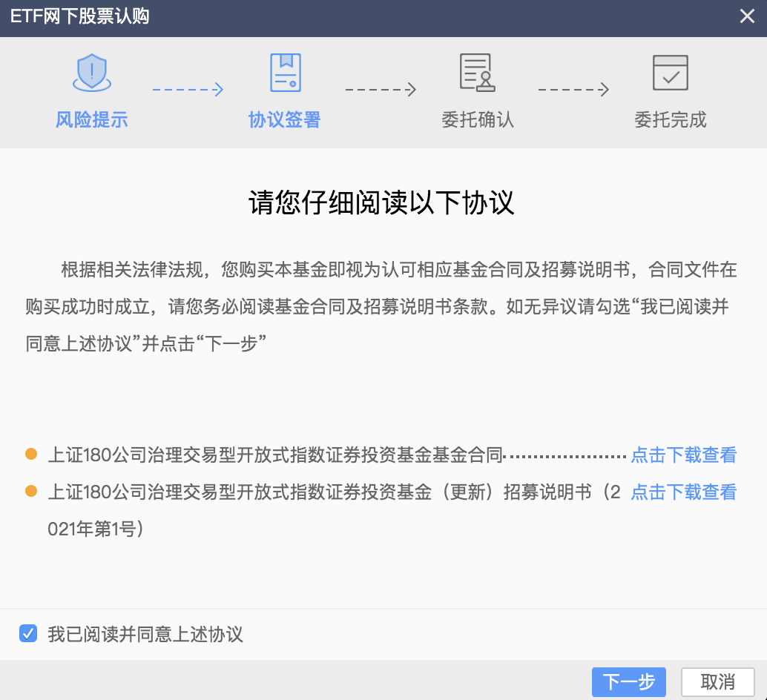This screenshot has width=767, height=700.
Task: Download the 基金合同 via 点击下载查看
Action: tap(683, 455)
